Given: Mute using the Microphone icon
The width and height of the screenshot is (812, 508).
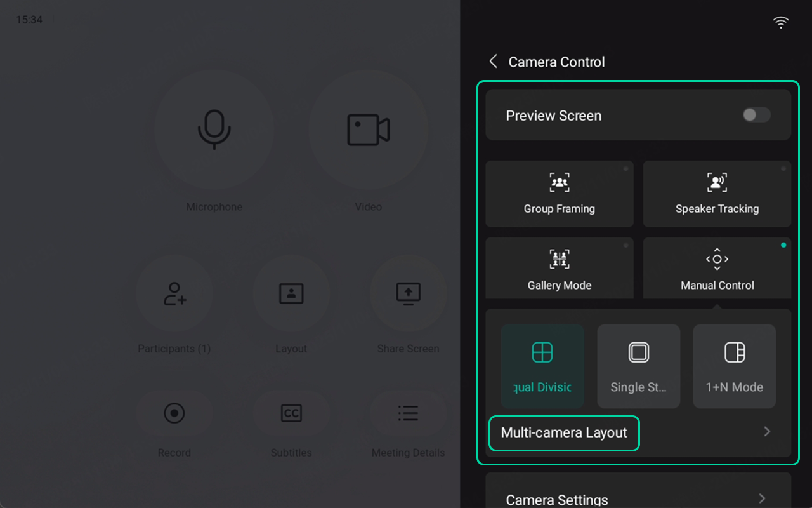Looking at the screenshot, I should [214, 130].
